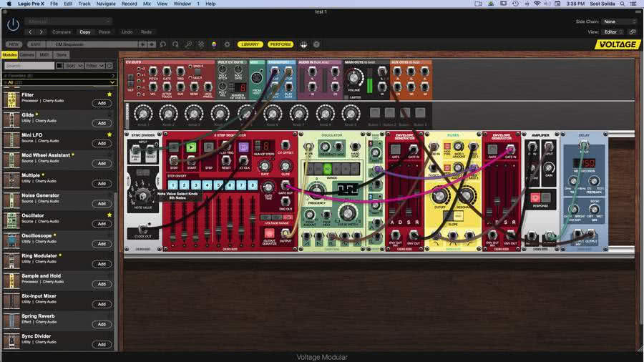
Task: Click the Redo button in plugin header
Action: point(146,32)
